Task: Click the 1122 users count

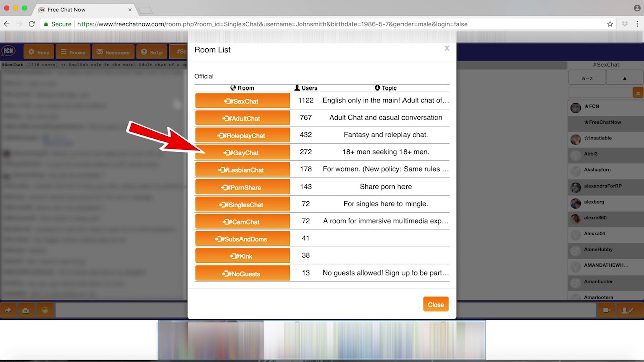Action: (x=306, y=100)
